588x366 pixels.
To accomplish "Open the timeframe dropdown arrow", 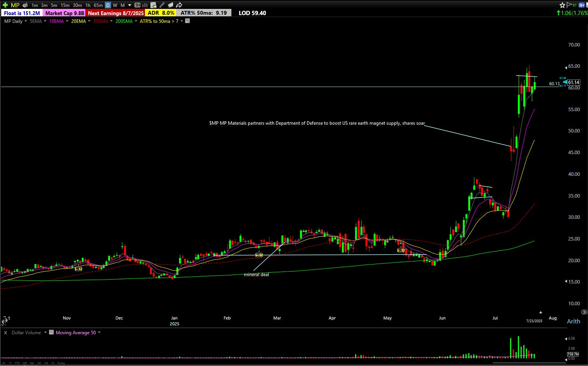I will pyautogui.click(x=129, y=5).
